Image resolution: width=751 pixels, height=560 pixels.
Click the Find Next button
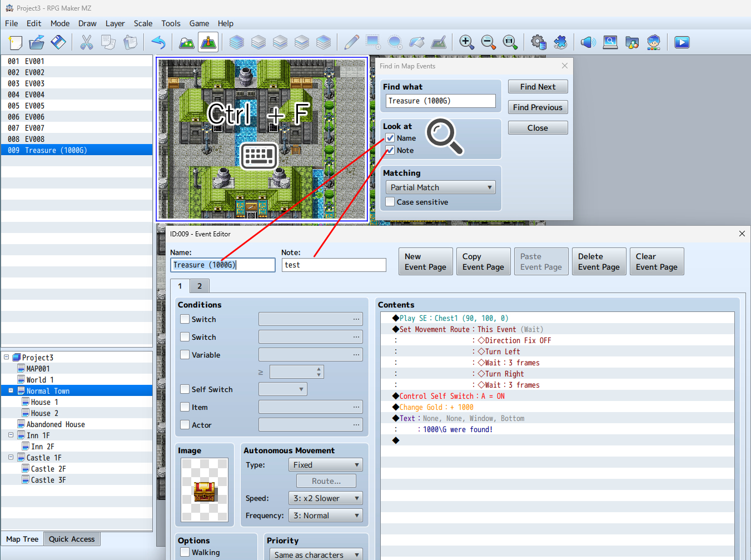538,87
